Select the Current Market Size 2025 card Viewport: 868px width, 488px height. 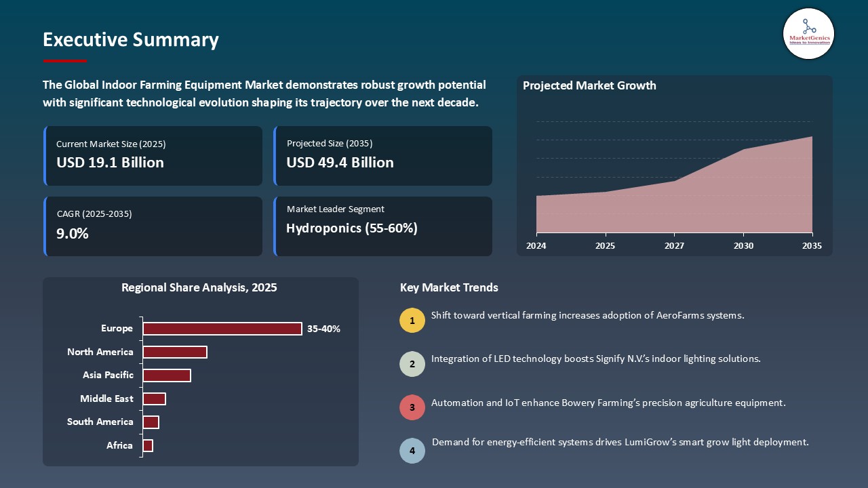click(x=153, y=155)
